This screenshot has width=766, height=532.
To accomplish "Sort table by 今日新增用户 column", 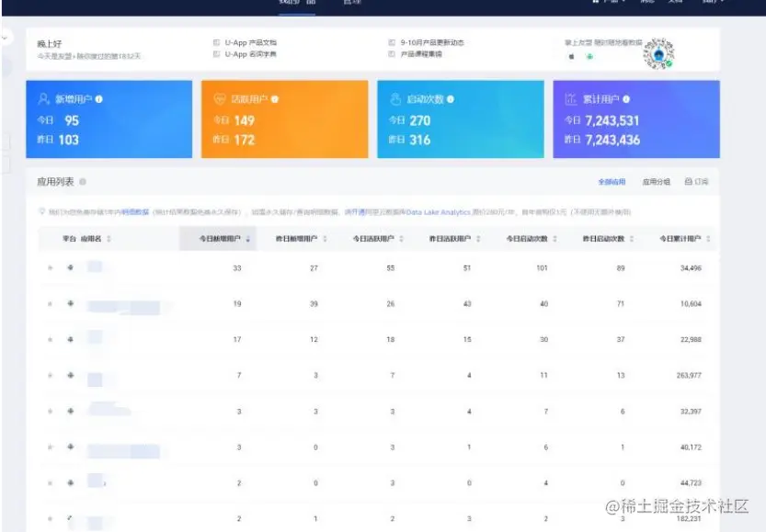I will coord(247,239).
